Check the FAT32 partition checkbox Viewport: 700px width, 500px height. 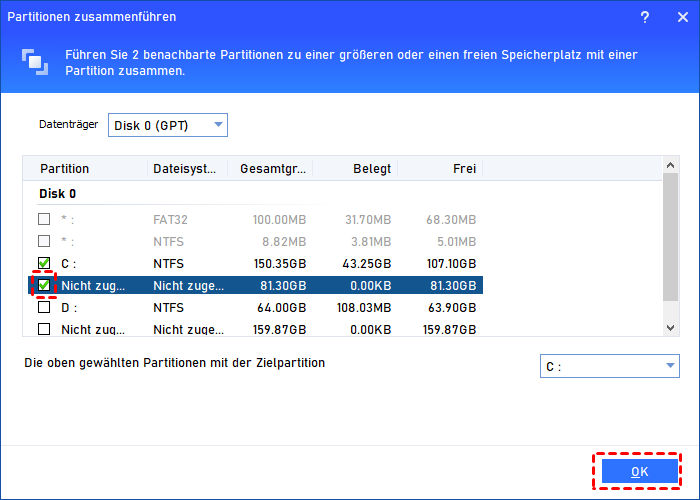[x=44, y=219]
